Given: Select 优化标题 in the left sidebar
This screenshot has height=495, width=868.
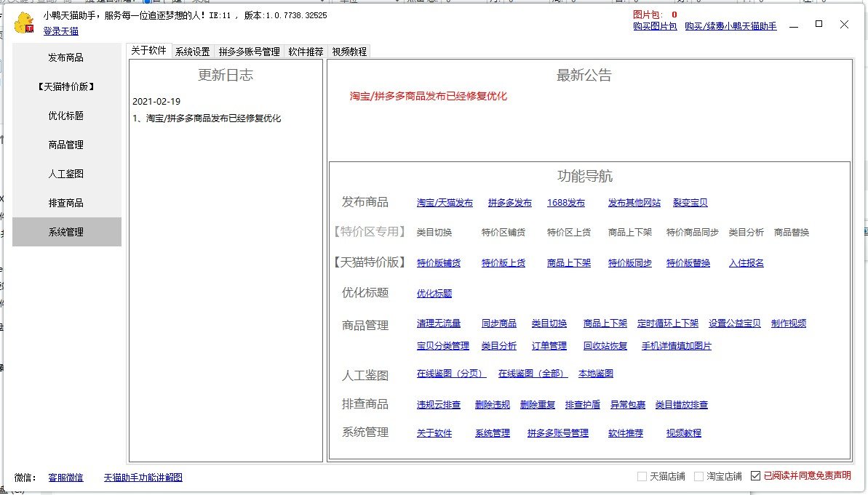Looking at the screenshot, I should coord(66,116).
